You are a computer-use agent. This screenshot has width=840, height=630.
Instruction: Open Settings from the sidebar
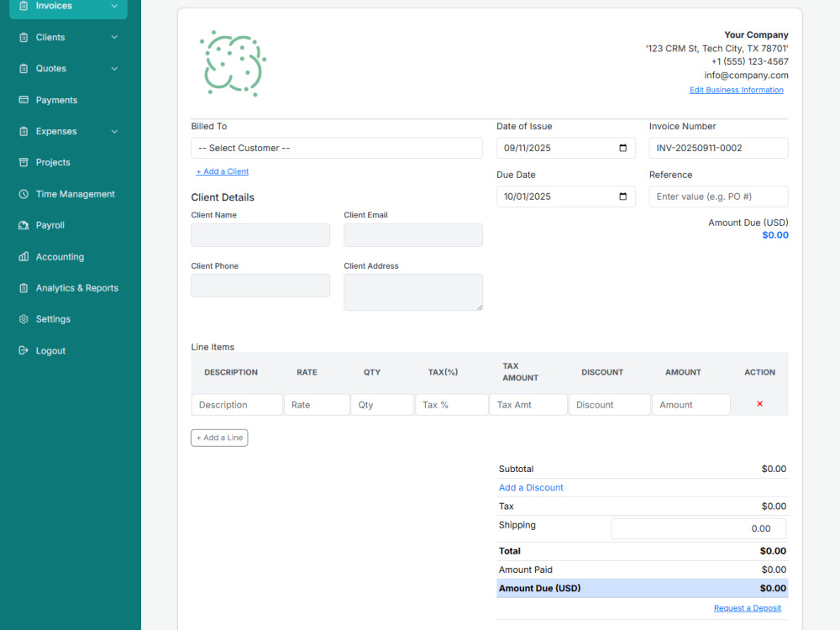53,319
